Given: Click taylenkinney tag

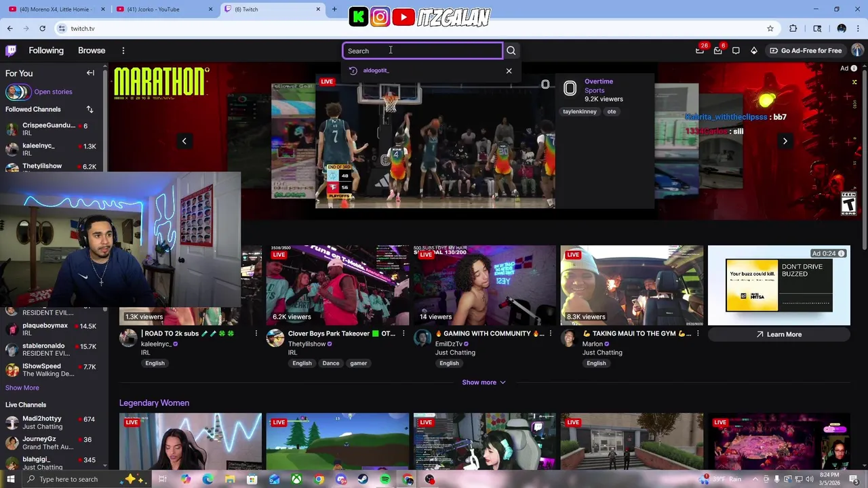Looking at the screenshot, I should 580,112.
